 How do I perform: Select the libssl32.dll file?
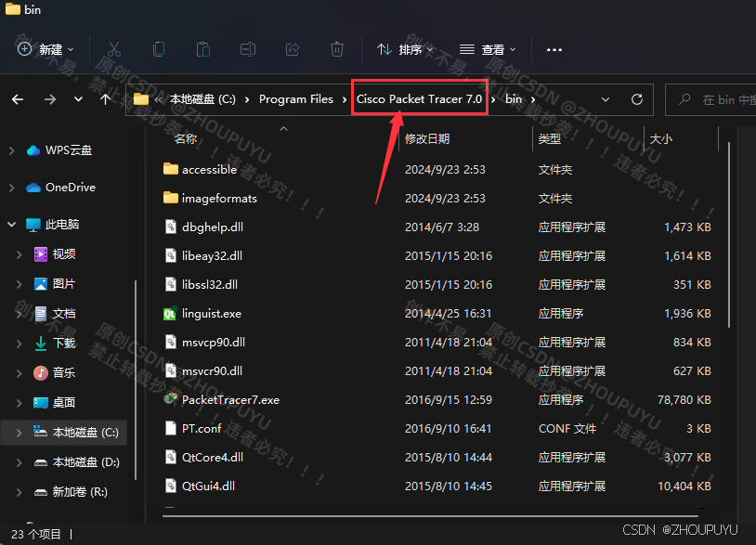(210, 285)
